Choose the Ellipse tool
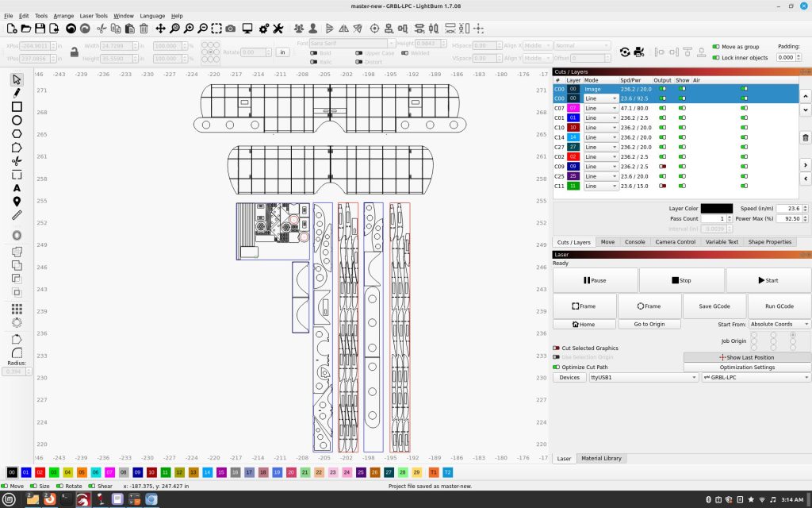 17,120
